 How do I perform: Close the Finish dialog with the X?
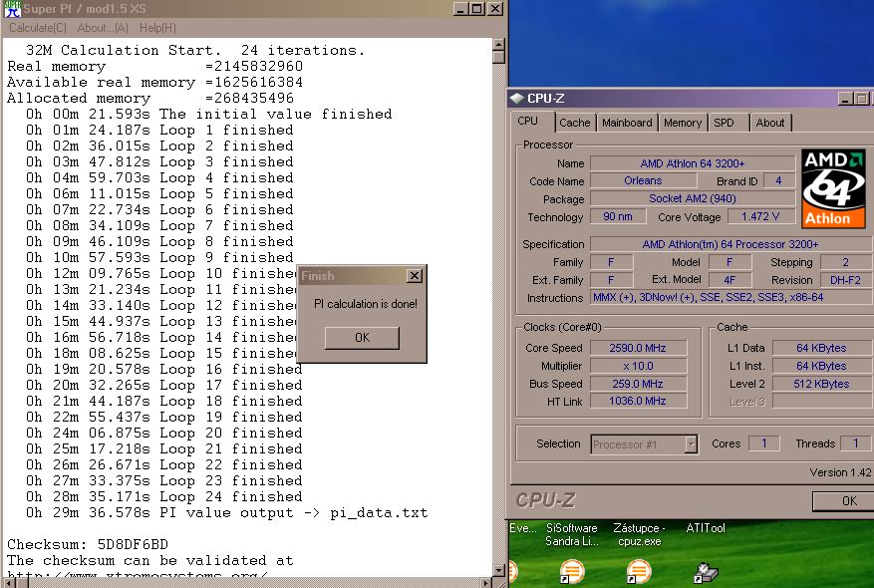coord(415,276)
